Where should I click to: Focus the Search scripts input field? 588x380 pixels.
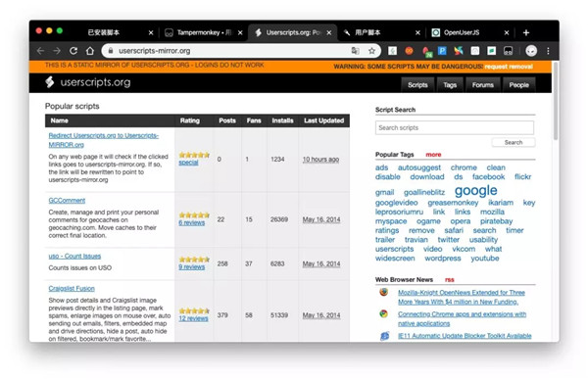pyautogui.click(x=455, y=127)
